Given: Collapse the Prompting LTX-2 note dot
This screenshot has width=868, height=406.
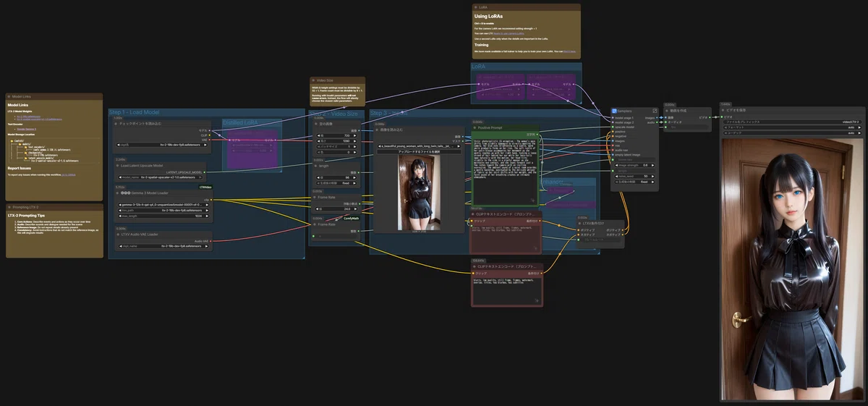Looking at the screenshot, I should pos(9,206).
